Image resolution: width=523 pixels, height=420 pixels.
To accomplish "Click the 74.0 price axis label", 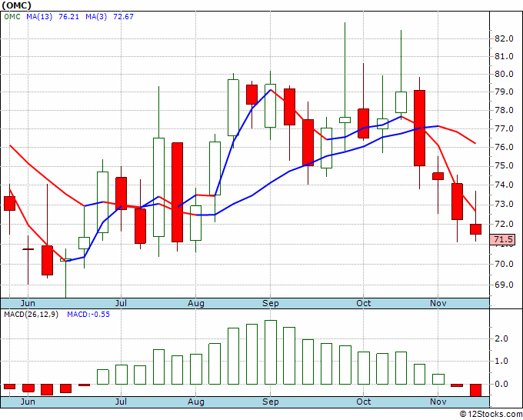I will [504, 185].
